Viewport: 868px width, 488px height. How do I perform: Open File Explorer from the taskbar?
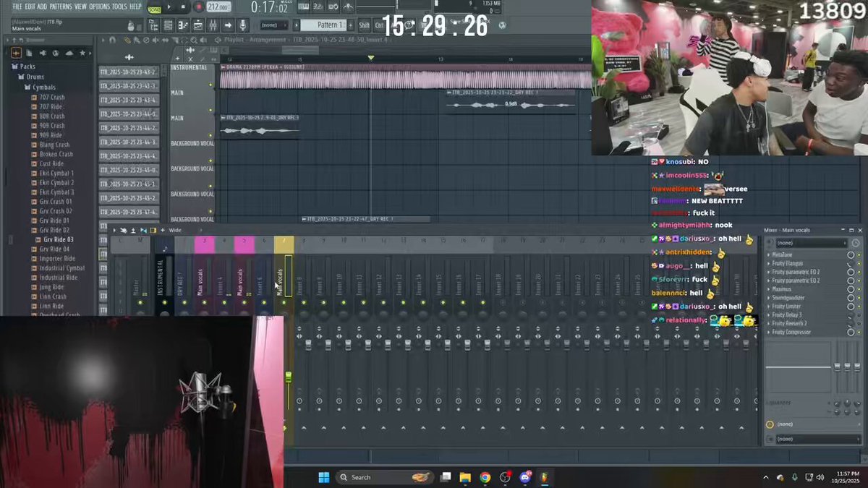pyautogui.click(x=465, y=477)
